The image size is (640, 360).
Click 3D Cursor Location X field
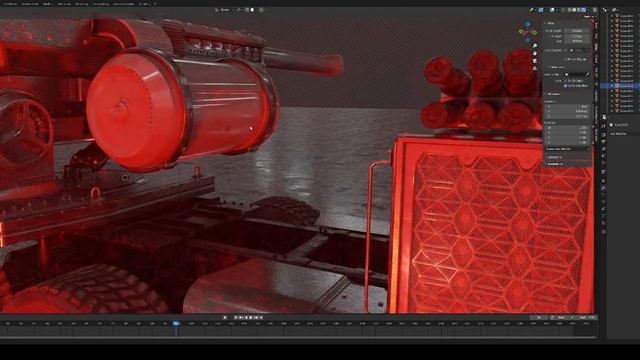tap(567, 107)
